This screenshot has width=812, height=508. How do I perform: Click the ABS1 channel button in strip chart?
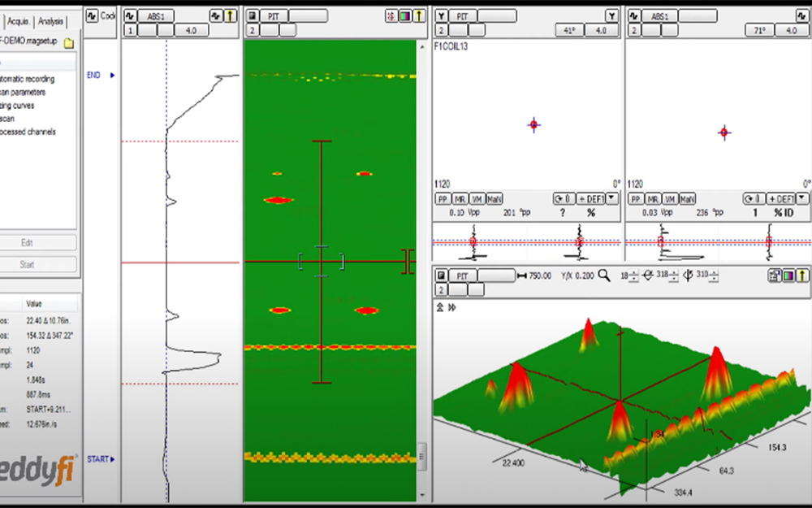155,16
